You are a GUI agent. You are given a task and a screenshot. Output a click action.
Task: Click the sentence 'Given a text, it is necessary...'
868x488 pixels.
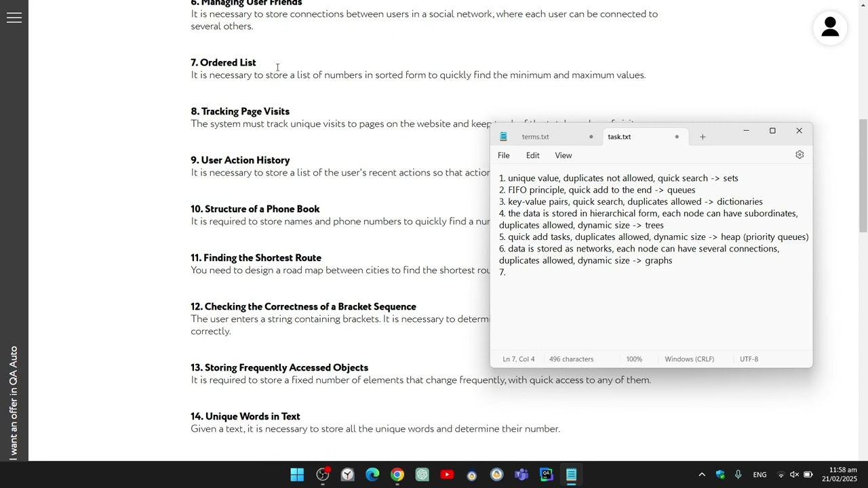point(375,429)
